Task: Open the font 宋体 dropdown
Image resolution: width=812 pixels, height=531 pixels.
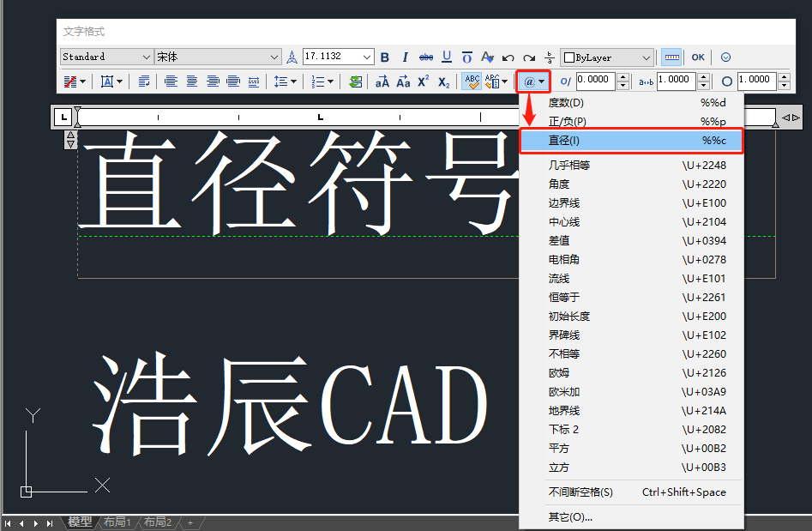Action: [x=218, y=57]
